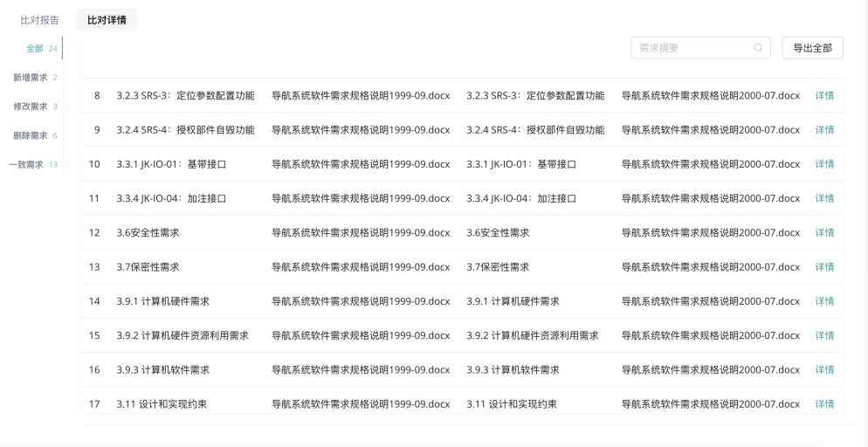Image resolution: width=868 pixels, height=447 pixels.
Task: View 详情 of row 10 基带接口
Action: 824,164
